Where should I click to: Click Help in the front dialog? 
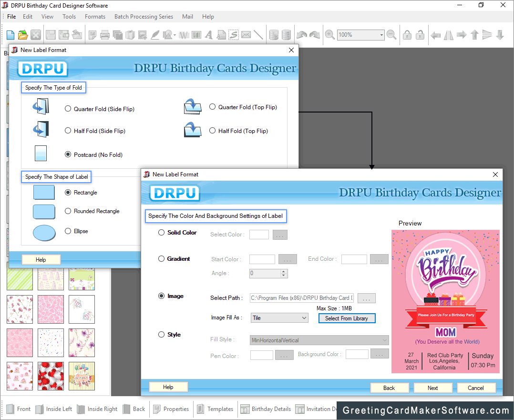(x=168, y=387)
